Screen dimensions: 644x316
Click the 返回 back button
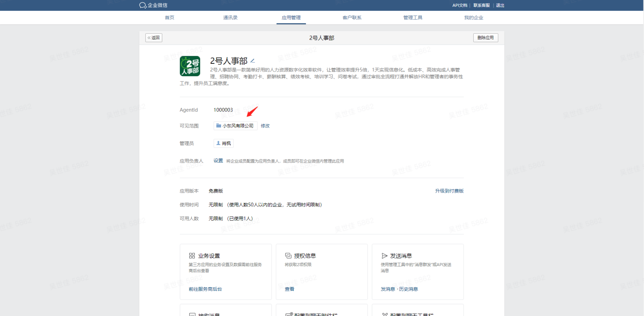tap(154, 38)
